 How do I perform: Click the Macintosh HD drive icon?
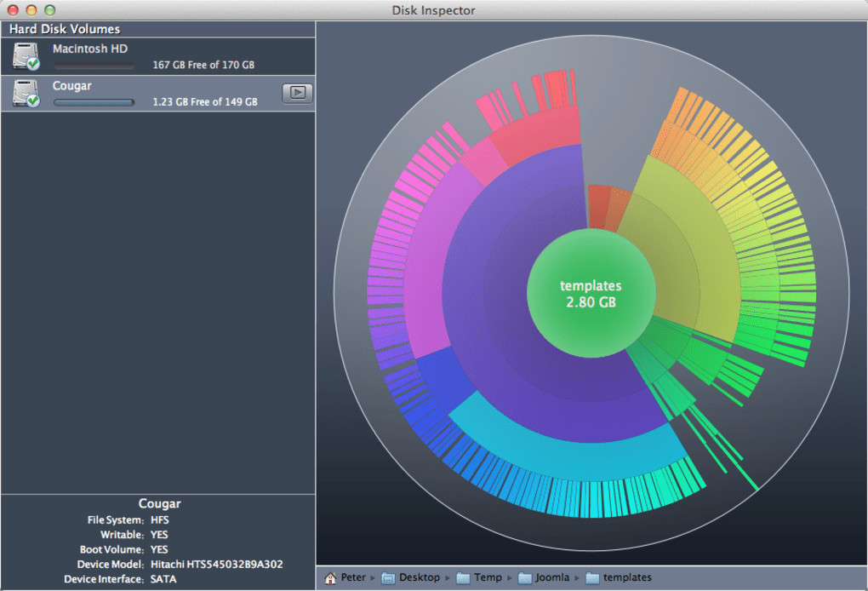26,56
